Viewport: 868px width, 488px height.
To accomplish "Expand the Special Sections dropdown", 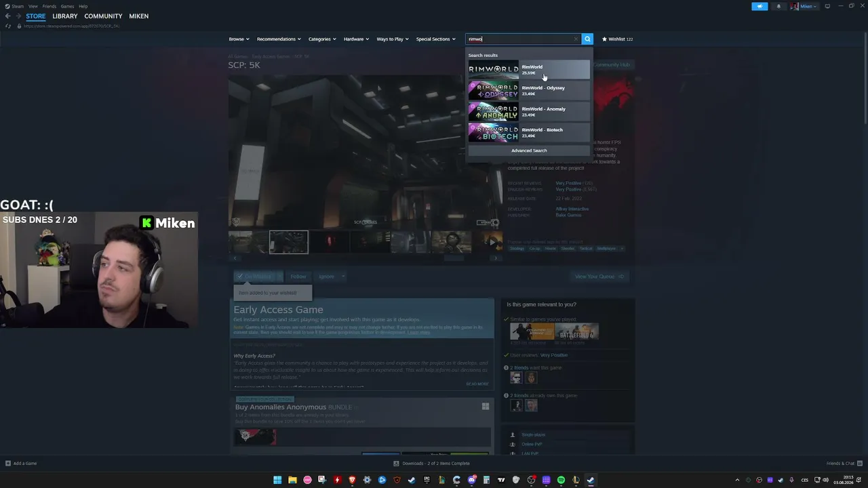I will (436, 39).
